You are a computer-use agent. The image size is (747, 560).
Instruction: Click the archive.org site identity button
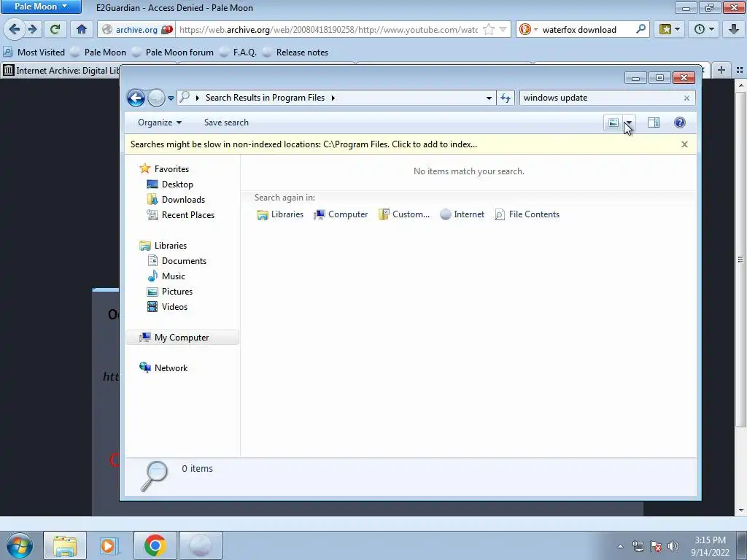click(136, 29)
